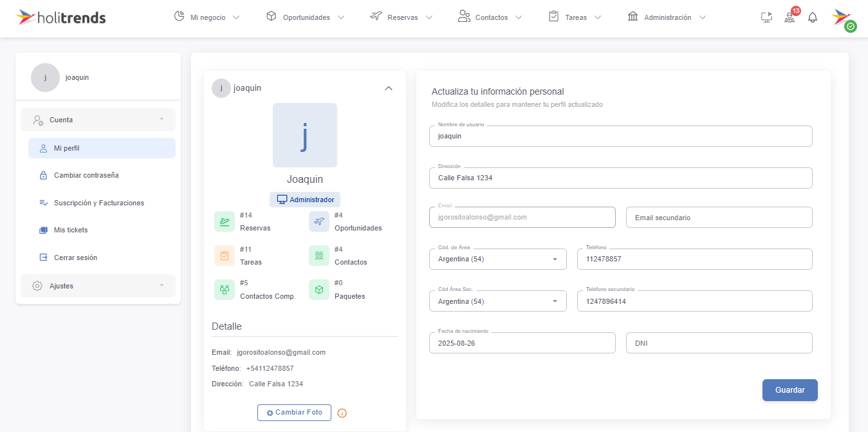Click the Nombre de usuario field
Image resolution: width=868 pixels, height=432 pixels.
click(x=621, y=136)
